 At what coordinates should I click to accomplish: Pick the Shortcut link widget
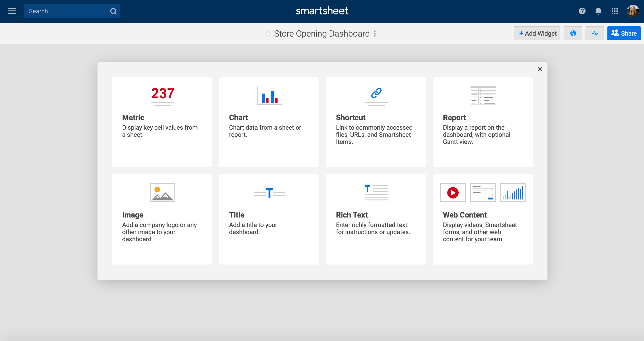click(x=376, y=122)
